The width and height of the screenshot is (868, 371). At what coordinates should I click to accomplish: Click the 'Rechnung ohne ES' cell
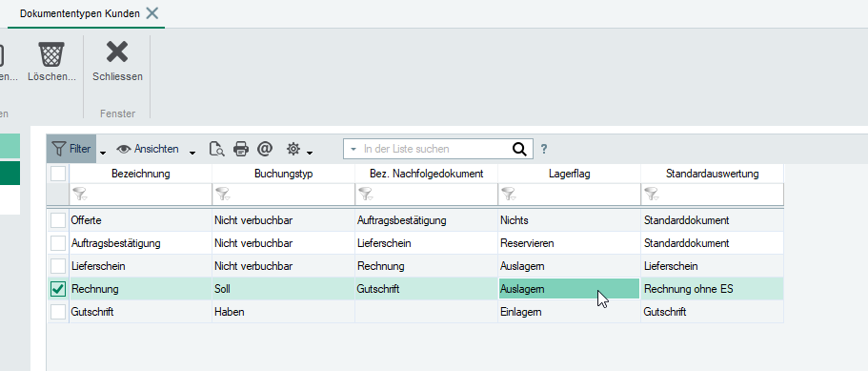pyautogui.click(x=713, y=289)
